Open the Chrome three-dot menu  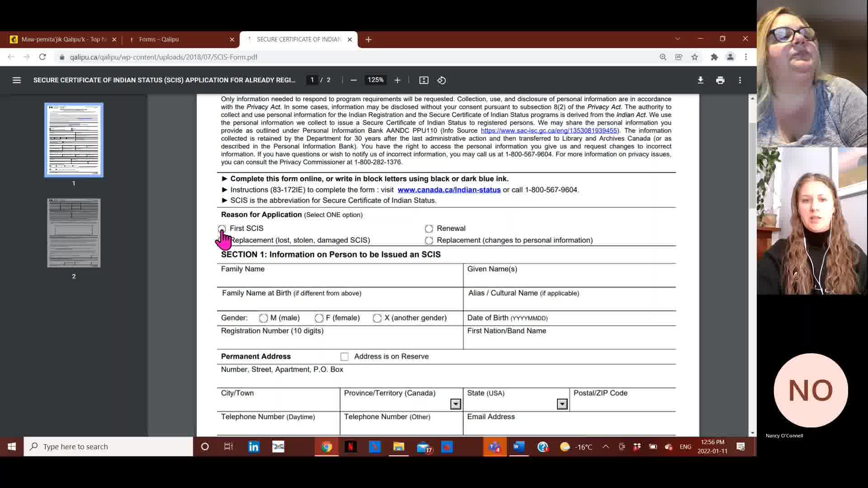pos(746,57)
